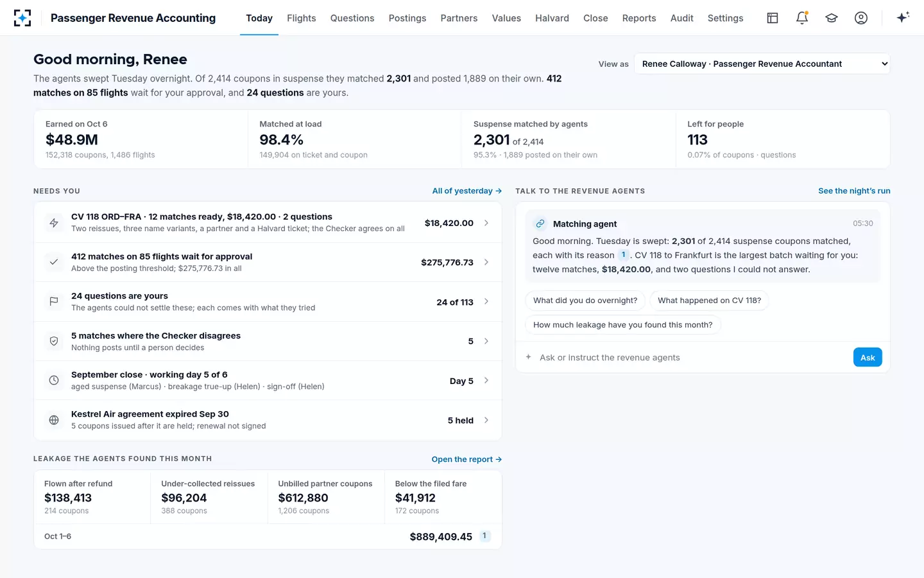The image size is (924, 578).
Task: Open the View as role dropdown
Action: click(762, 64)
